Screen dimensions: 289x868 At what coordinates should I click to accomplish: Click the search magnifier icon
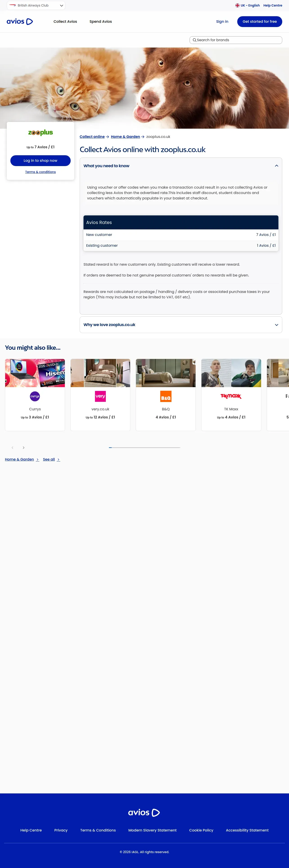194,40
